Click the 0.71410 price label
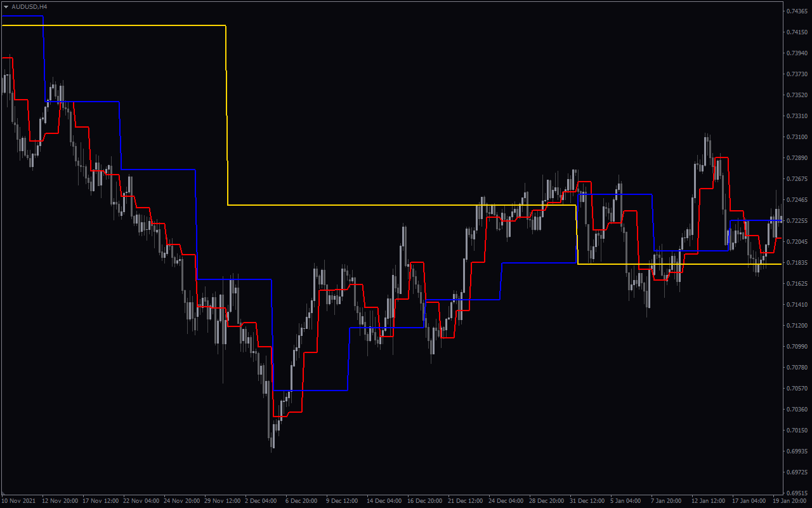Viewport: 812px width, 508px height. point(797,305)
